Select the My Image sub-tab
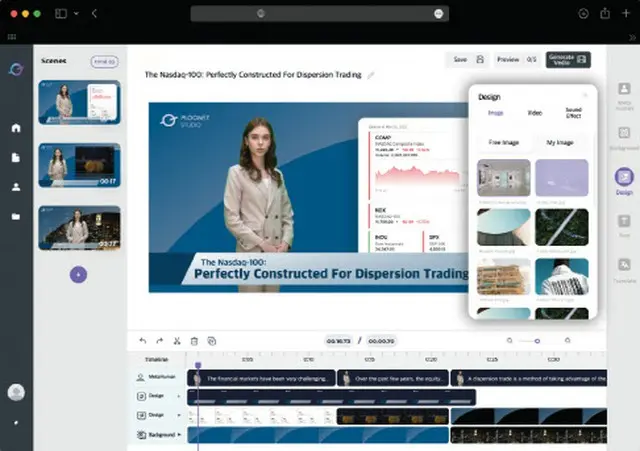This screenshot has height=451, width=640. (x=560, y=142)
